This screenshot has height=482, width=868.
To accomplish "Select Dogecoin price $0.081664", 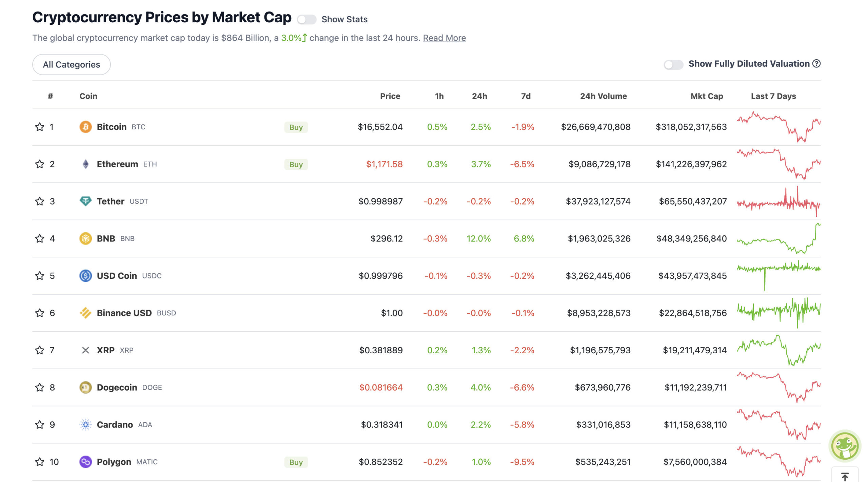I will 381,387.
